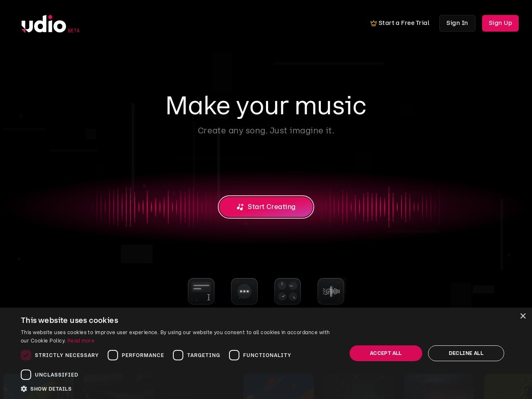This screenshot has width=532, height=399.
Task: Enable the Functionality cookies checkbox
Action: (234, 355)
